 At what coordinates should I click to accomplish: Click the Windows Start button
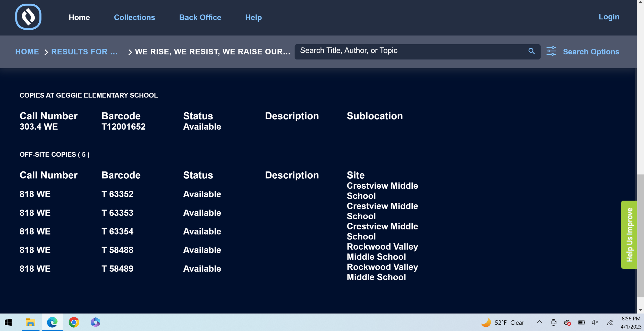[8, 322]
